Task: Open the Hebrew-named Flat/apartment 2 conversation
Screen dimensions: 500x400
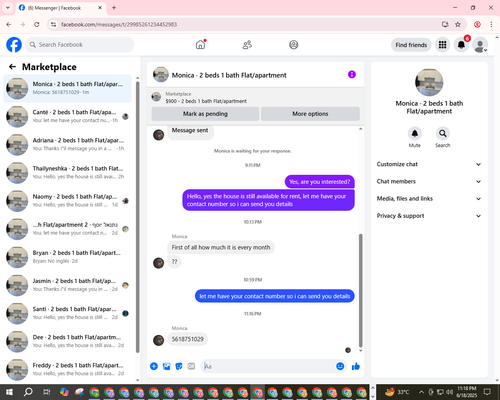Action: click(68, 229)
